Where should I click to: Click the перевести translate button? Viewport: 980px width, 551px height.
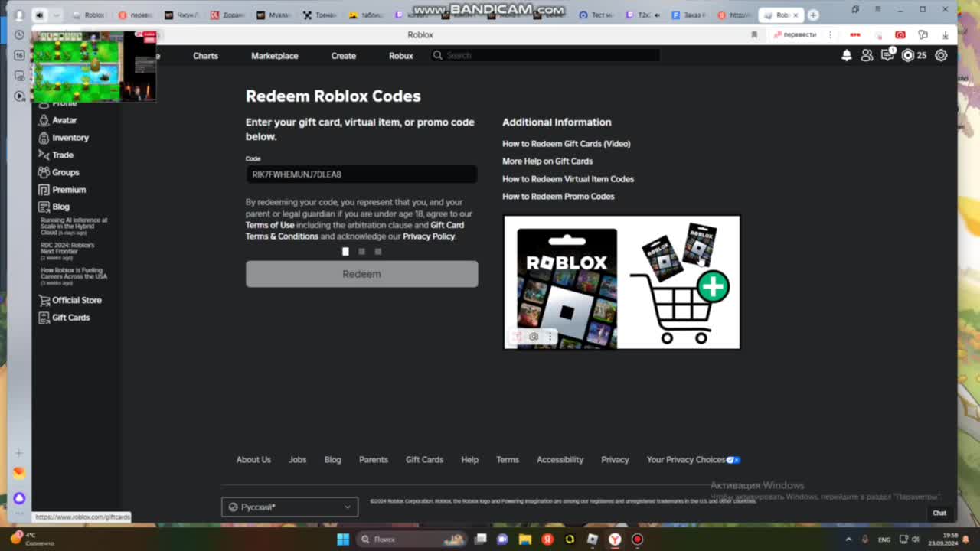pyautogui.click(x=795, y=34)
